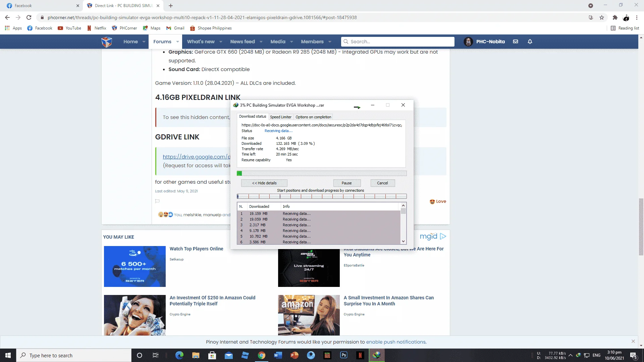Click the mgid ad choices arrow icon

[443, 236]
